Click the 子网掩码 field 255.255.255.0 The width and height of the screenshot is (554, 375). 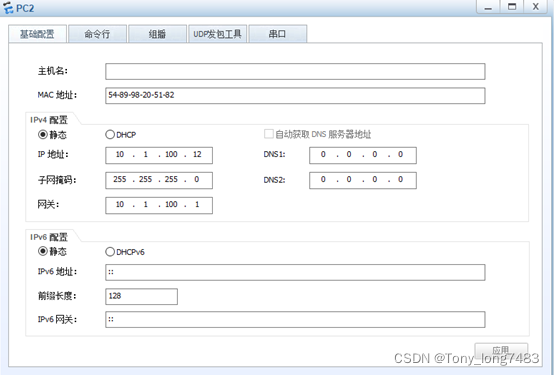[x=159, y=180]
